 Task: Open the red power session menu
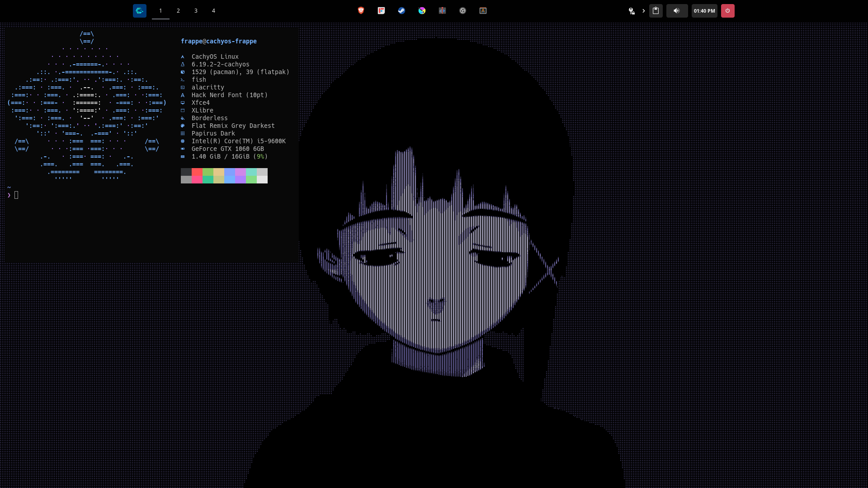tap(727, 11)
